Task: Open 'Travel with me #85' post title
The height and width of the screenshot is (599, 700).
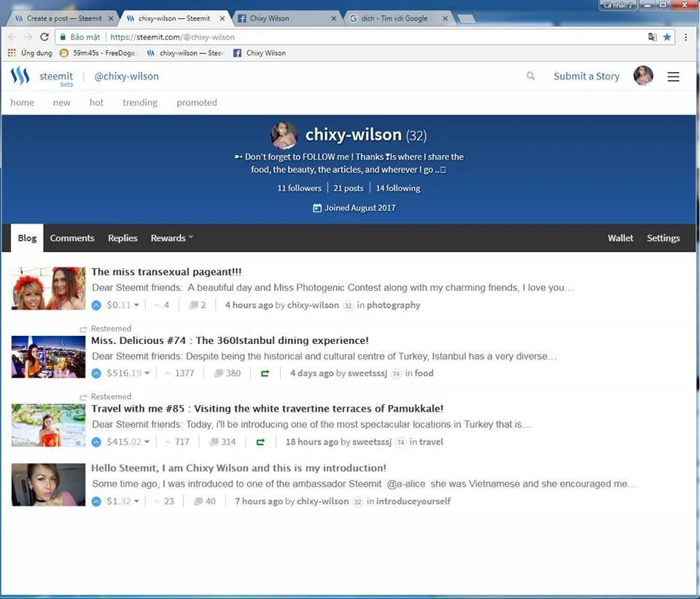Action: coord(267,409)
